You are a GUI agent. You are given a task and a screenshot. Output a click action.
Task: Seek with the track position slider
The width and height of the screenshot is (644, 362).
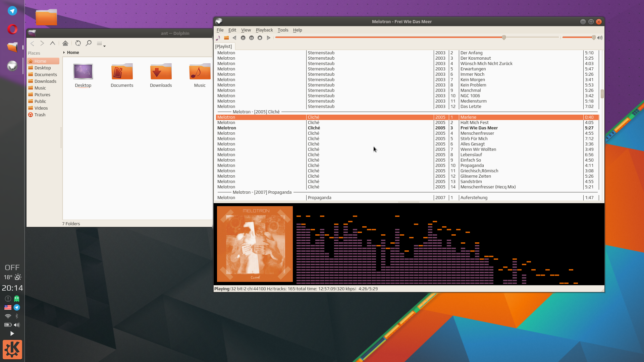pyautogui.click(x=417, y=38)
